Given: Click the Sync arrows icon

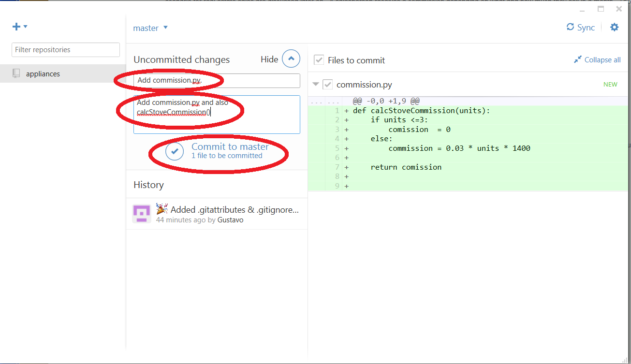Looking at the screenshot, I should (571, 27).
